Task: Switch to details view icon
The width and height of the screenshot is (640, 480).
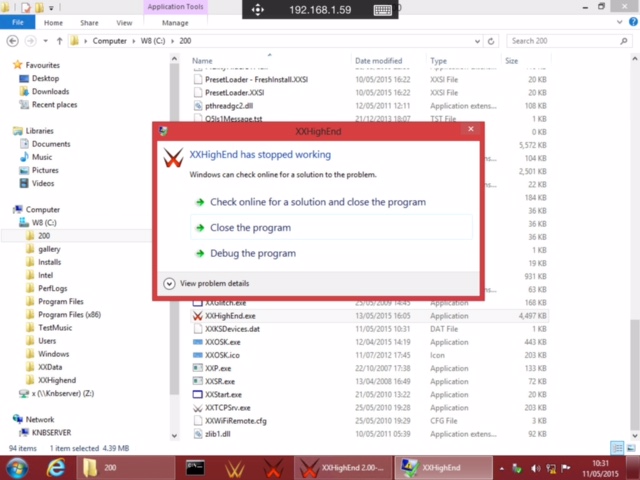Action: 617,448
